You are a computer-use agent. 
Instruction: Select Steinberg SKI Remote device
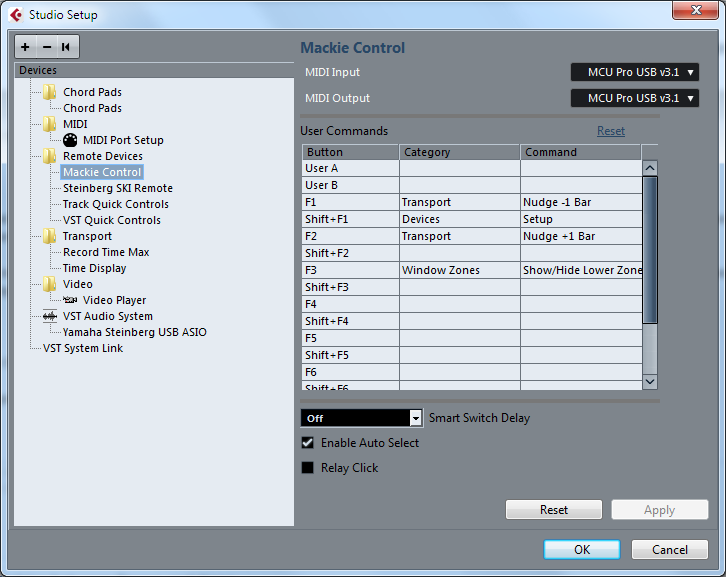[118, 188]
